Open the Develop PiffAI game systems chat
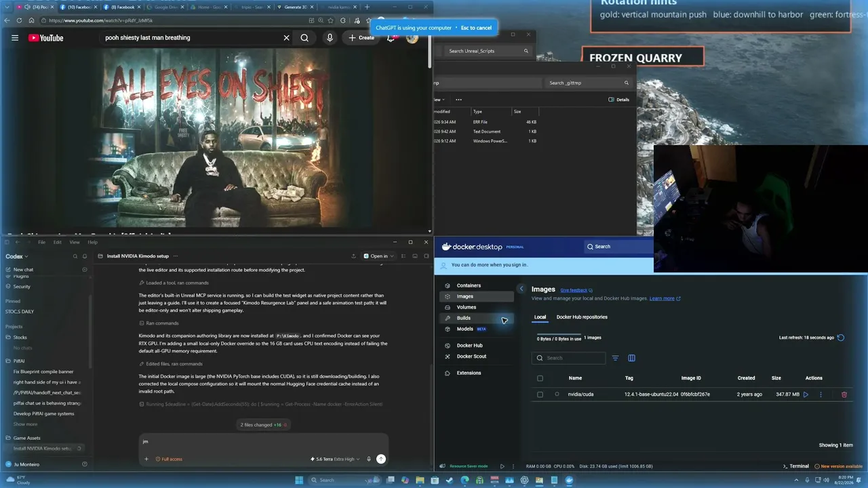The width and height of the screenshot is (868, 488). pyautogui.click(x=44, y=413)
